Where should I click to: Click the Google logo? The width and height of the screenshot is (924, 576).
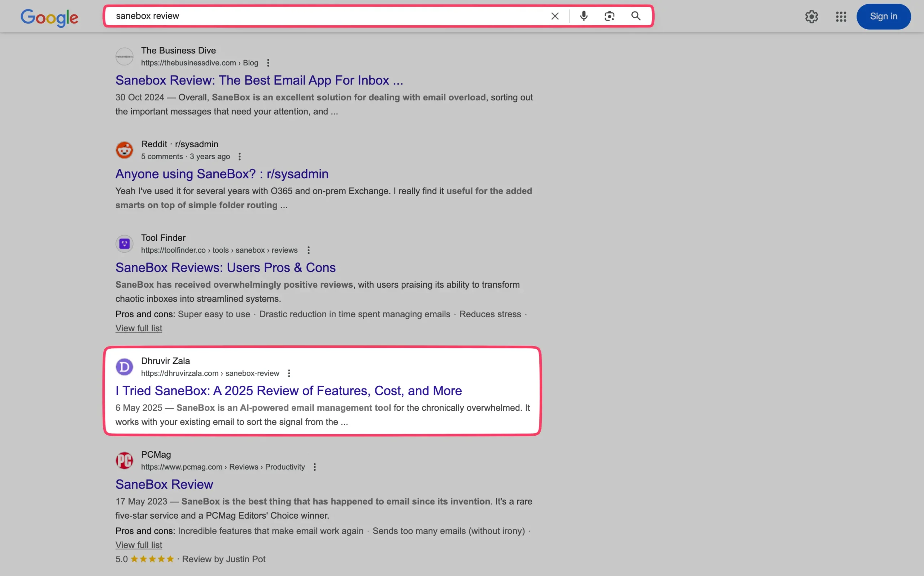point(49,18)
